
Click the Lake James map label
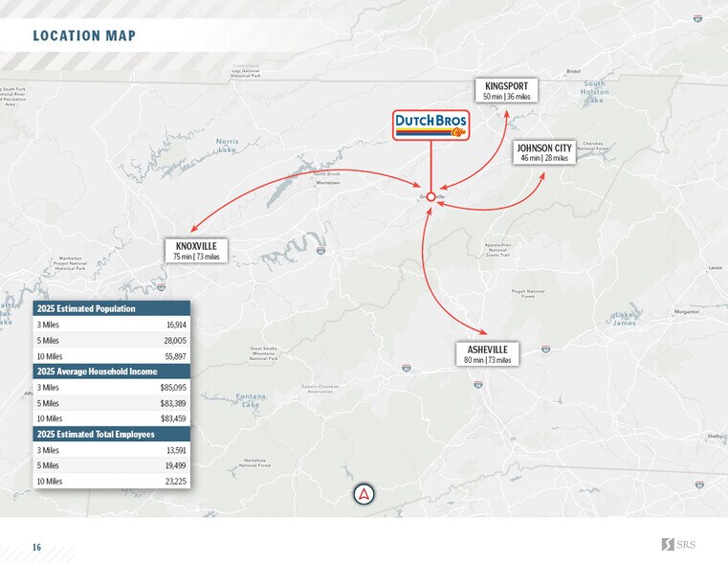coord(625,319)
